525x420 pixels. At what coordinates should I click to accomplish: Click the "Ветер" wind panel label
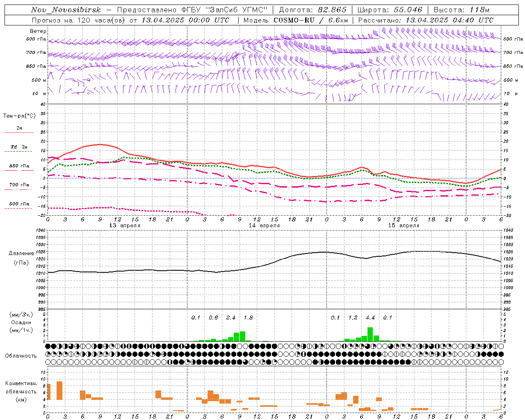pyautogui.click(x=38, y=31)
